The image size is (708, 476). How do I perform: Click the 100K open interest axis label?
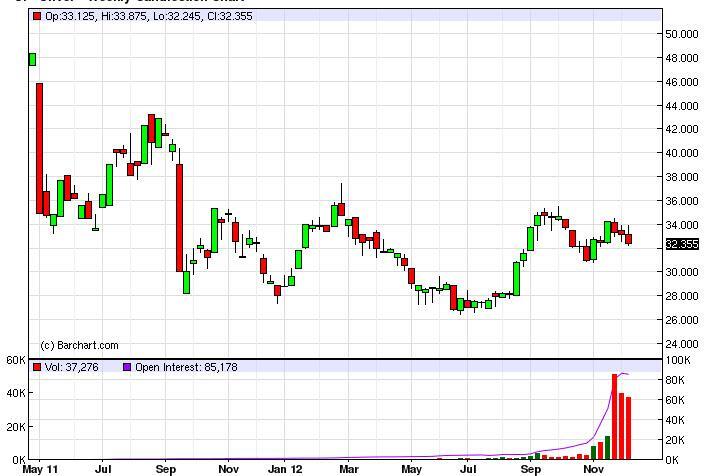(x=678, y=360)
